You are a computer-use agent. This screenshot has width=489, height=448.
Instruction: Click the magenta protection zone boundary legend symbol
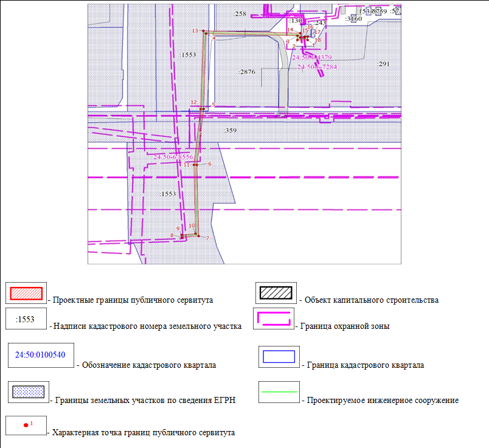276,319
